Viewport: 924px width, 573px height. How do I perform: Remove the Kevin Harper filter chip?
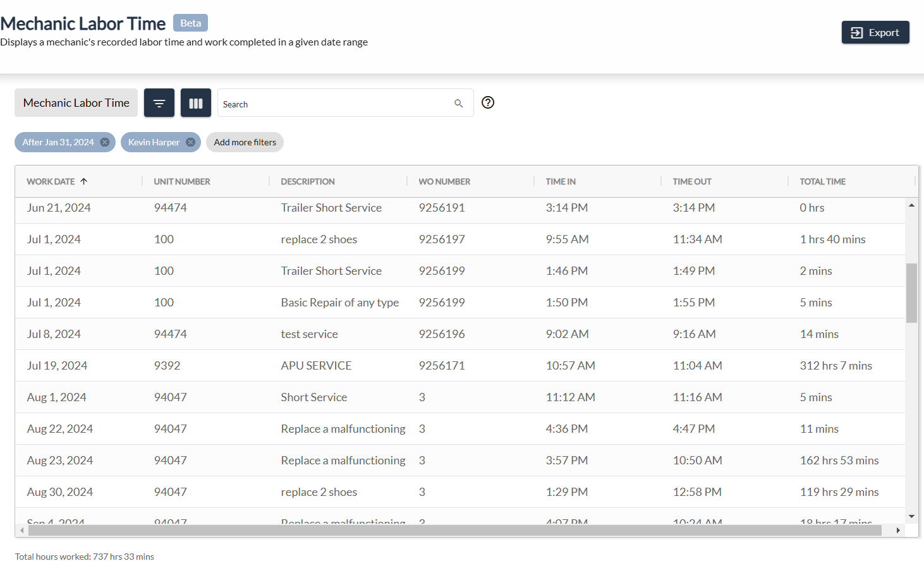point(190,142)
